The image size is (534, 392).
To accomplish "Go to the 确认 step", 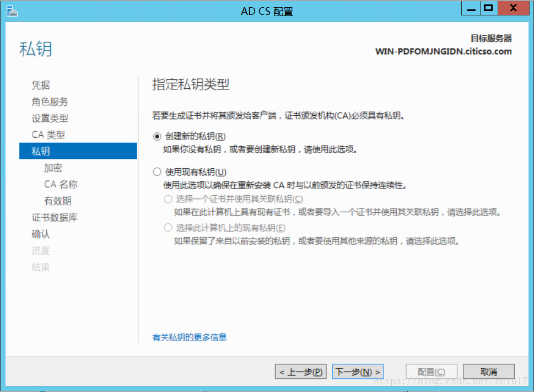I will click(41, 234).
